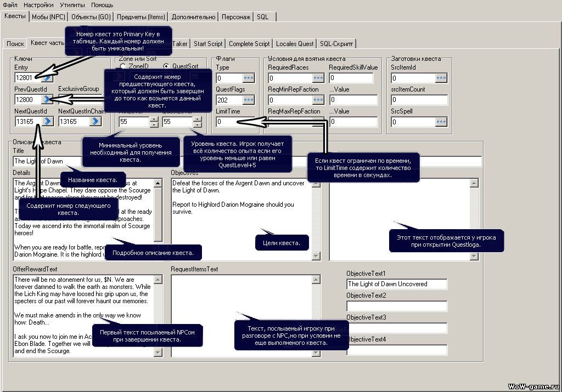This screenshot has height=392, width=562.
Task: Click the Entry field containing 12801
Action: (x=28, y=78)
